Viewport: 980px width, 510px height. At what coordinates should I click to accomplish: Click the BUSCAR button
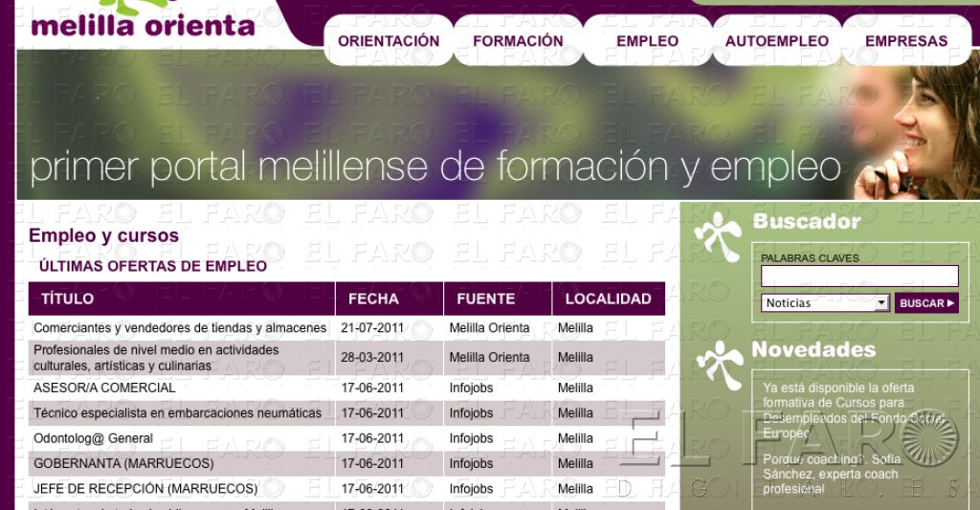[926, 303]
